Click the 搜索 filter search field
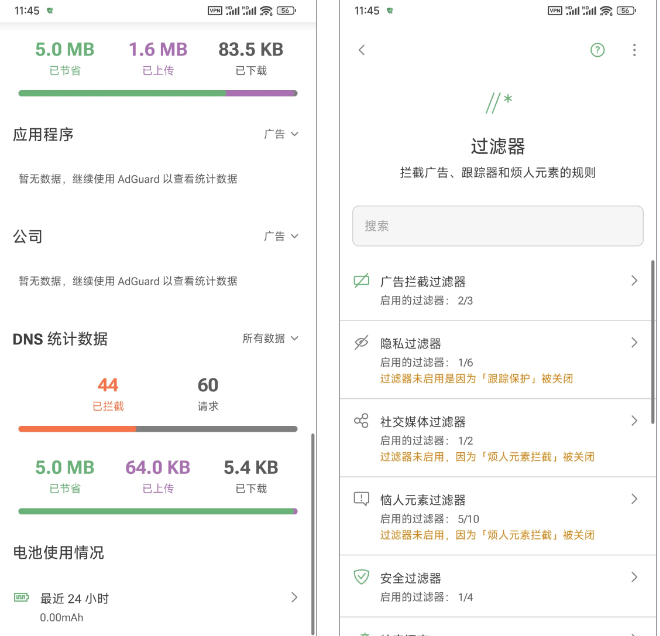 coord(498,226)
